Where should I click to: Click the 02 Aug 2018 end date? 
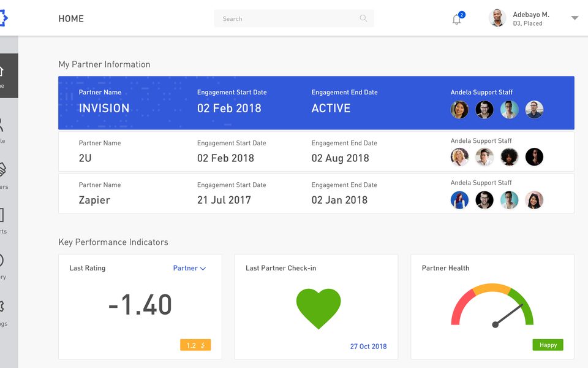click(x=340, y=158)
